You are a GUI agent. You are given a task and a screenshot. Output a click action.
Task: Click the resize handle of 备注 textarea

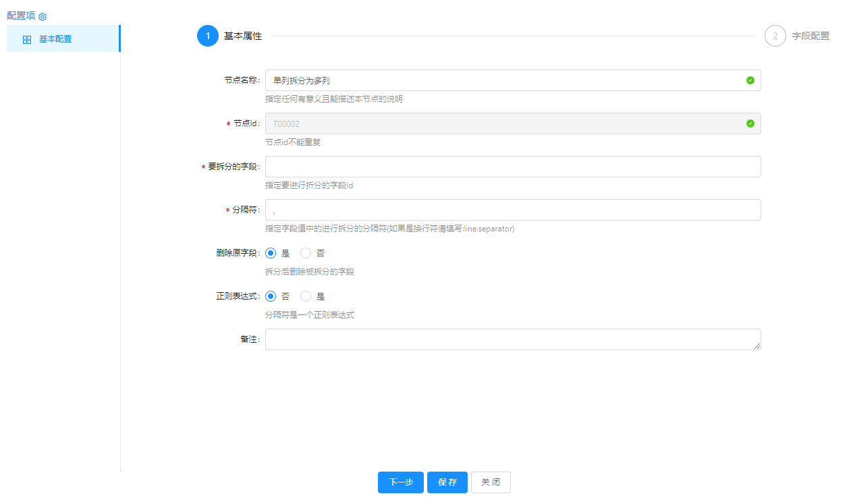pos(757,346)
